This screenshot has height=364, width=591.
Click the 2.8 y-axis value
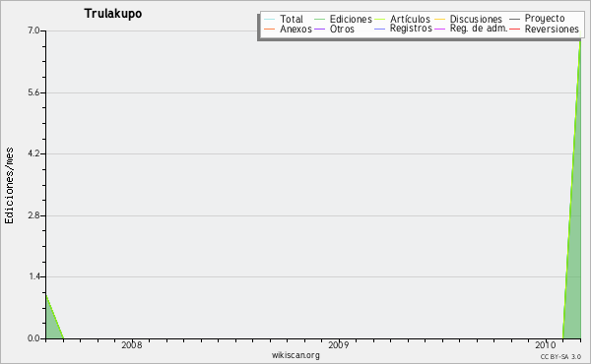click(x=33, y=215)
